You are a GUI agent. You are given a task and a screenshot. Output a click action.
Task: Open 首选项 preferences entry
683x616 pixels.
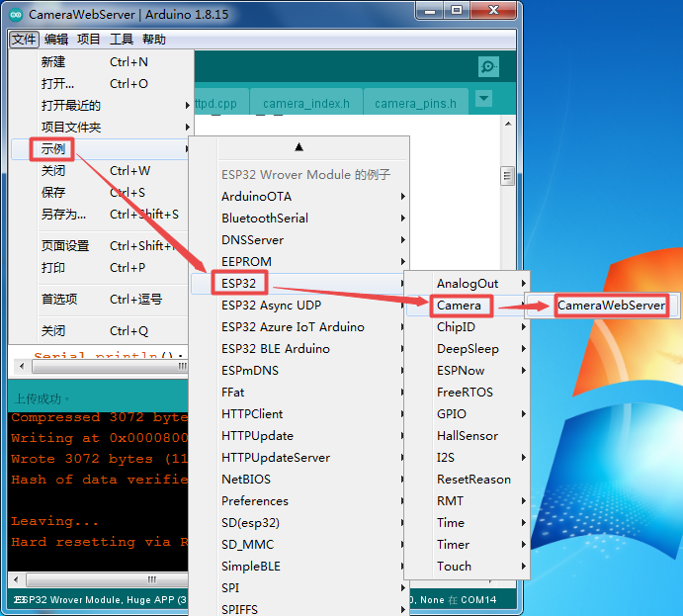coord(101,300)
